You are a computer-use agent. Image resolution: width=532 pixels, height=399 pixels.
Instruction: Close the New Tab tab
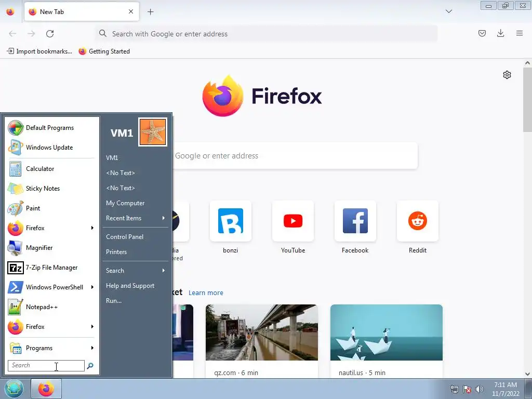131,11
